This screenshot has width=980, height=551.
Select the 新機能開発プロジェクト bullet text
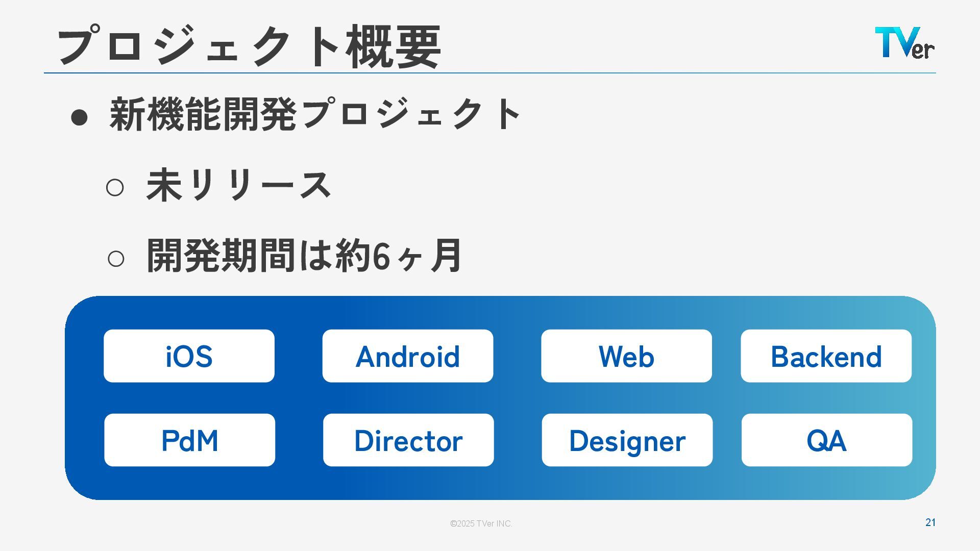pyautogui.click(x=315, y=114)
